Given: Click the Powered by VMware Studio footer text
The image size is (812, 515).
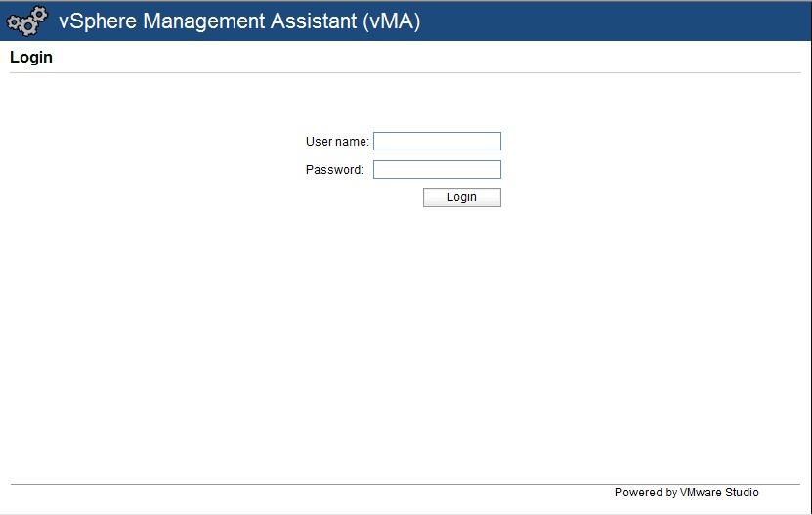Looking at the screenshot, I should (686, 493).
